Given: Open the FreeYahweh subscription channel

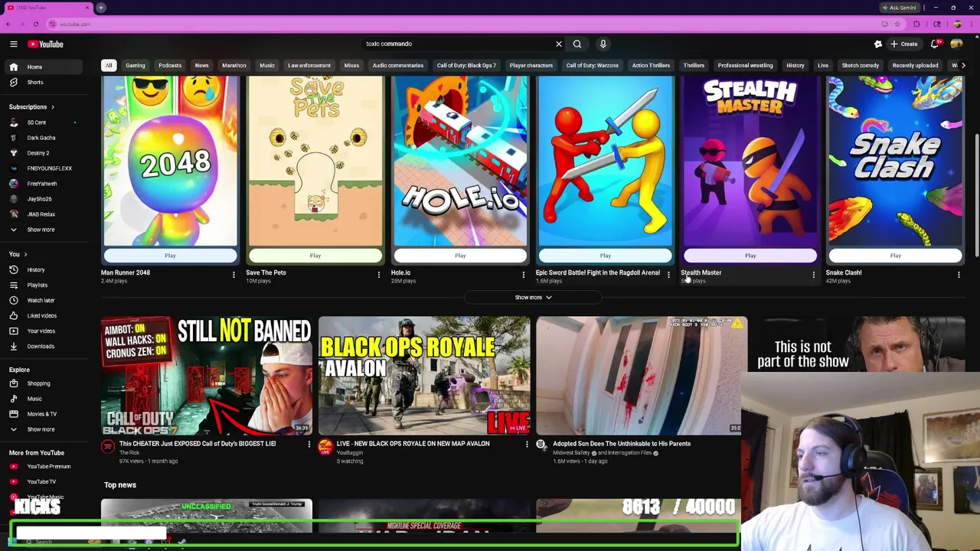Looking at the screenshot, I should [x=44, y=184].
